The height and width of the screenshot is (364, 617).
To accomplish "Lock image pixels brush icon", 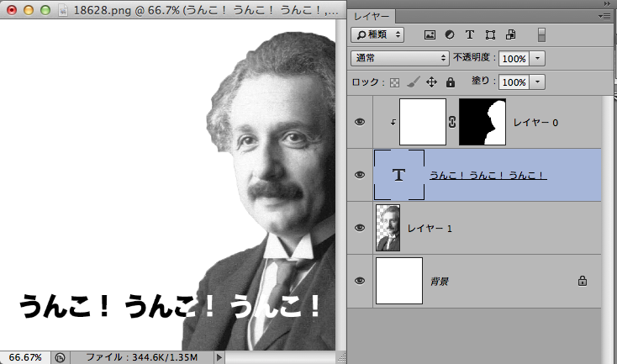I will click(x=414, y=82).
